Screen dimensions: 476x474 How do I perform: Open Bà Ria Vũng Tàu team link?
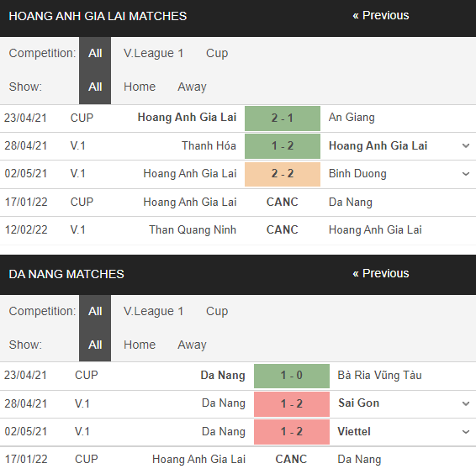379,376
